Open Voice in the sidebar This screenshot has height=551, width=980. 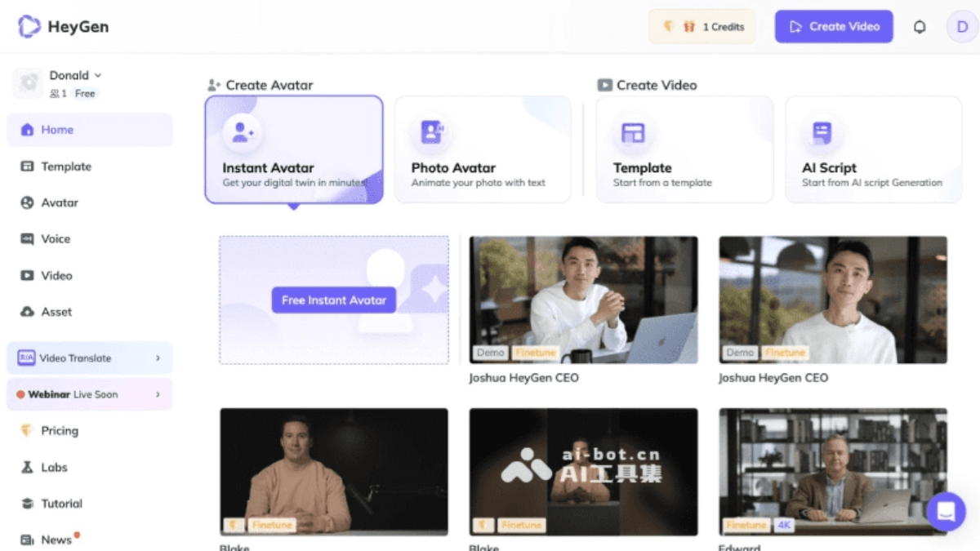(56, 239)
